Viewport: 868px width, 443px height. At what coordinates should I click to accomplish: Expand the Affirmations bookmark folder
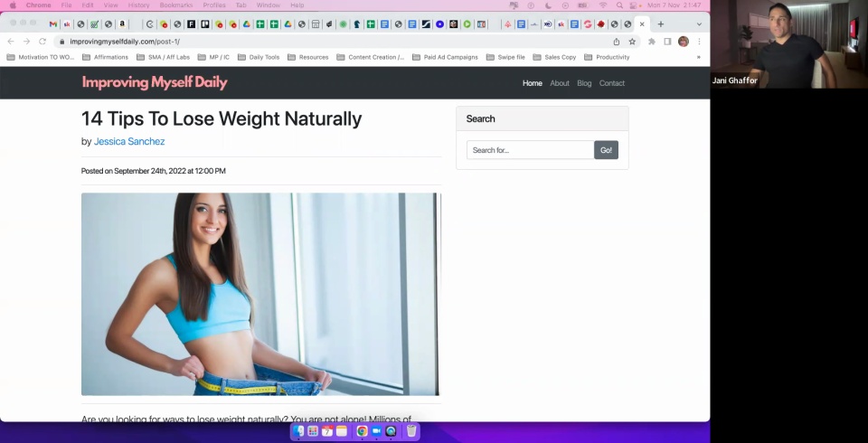105,57
